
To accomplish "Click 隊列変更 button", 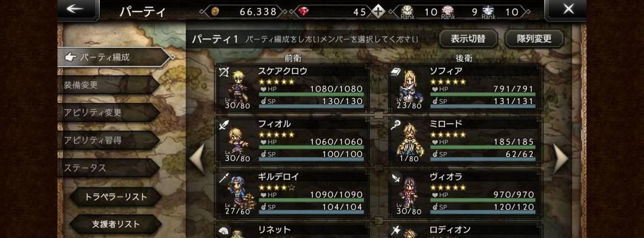I will click(534, 39).
